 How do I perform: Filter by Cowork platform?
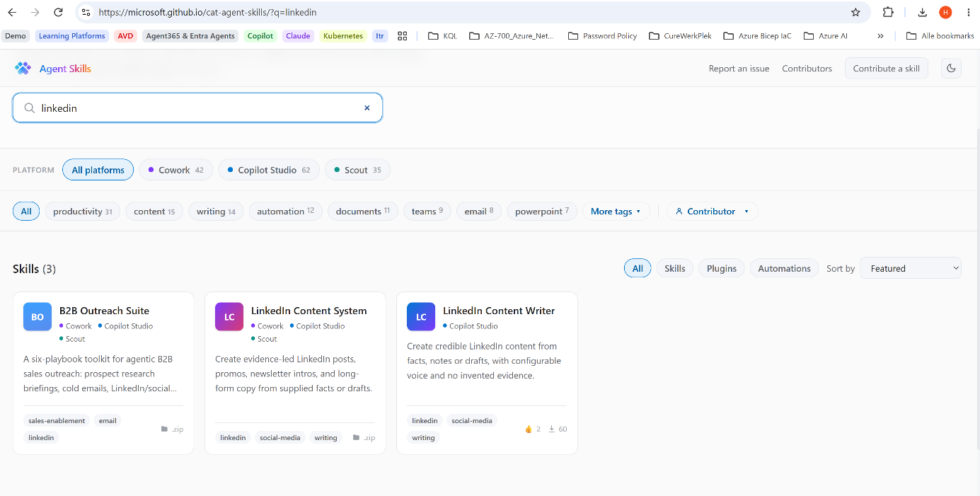click(176, 170)
